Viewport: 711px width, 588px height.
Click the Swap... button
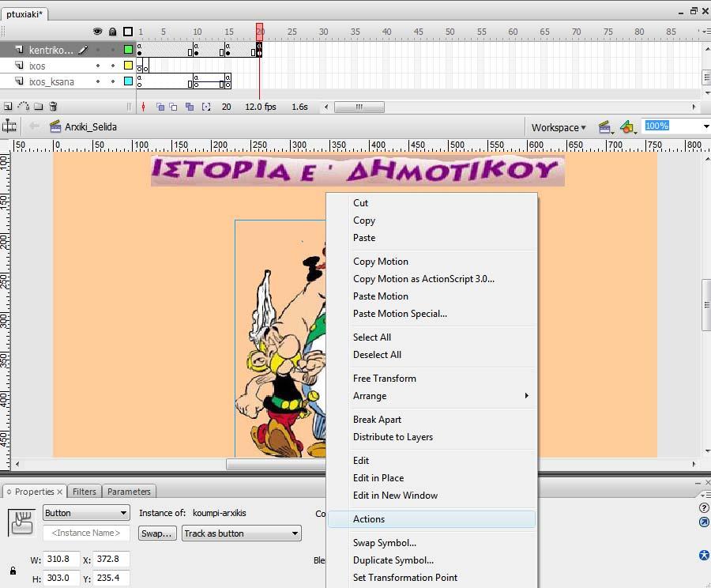pyautogui.click(x=157, y=533)
